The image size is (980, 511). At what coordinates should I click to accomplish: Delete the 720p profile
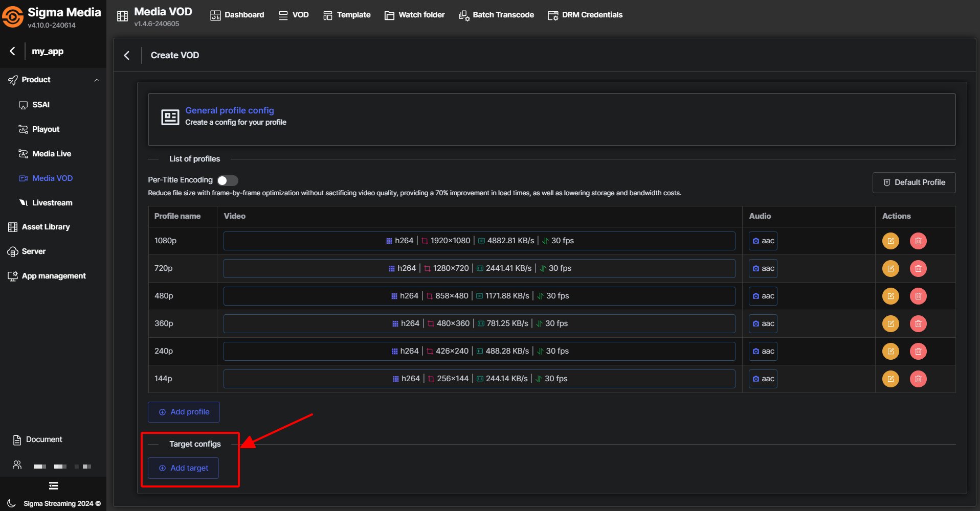pyautogui.click(x=918, y=268)
